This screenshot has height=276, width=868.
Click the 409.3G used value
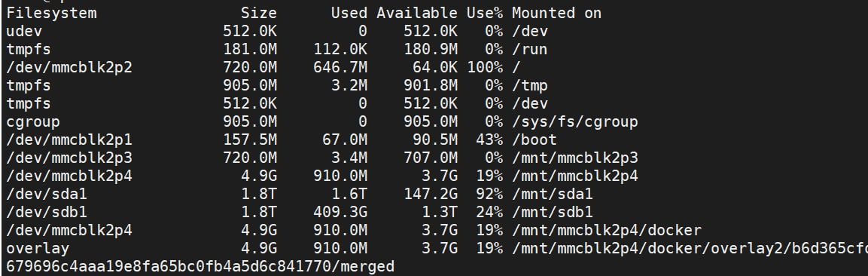(340, 212)
